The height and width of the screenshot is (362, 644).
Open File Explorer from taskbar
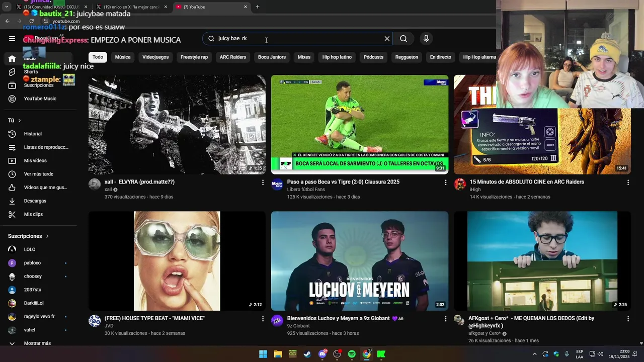(x=278, y=354)
